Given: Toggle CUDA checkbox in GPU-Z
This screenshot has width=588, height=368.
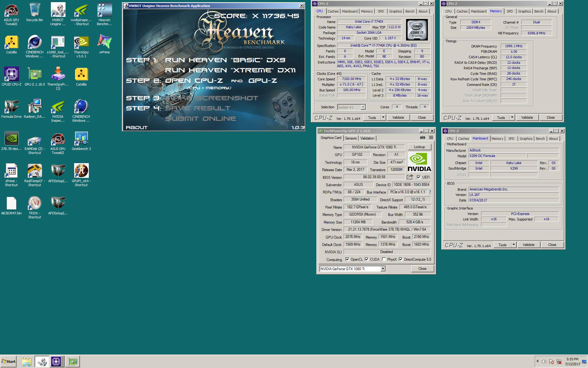Looking at the screenshot, I should pos(367,259).
